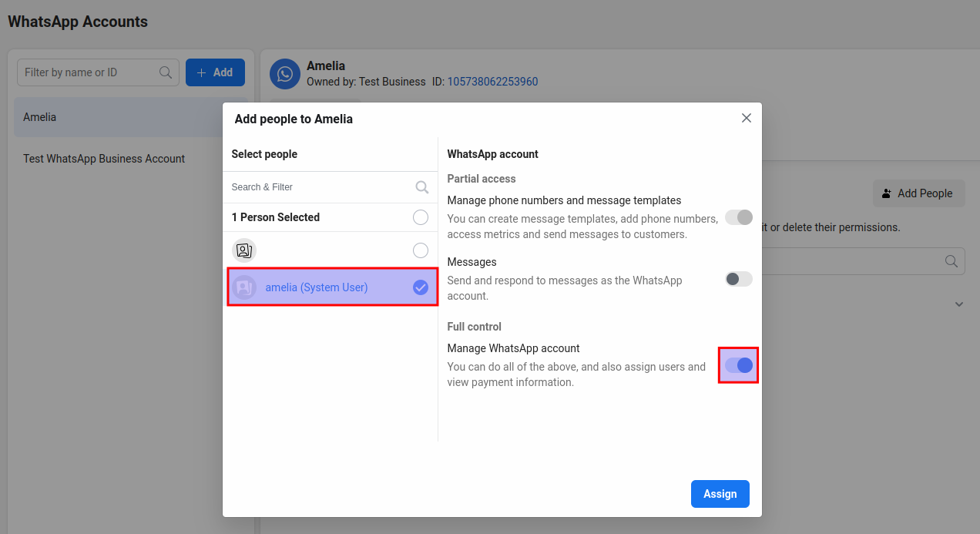Click the unnamed person avatar icon
Viewport: 980px width, 534px height.
(244, 250)
